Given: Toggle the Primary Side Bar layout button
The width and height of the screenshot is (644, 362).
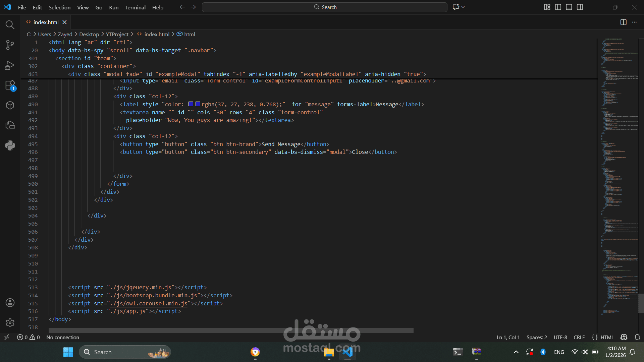Looking at the screenshot, I should tap(558, 7).
